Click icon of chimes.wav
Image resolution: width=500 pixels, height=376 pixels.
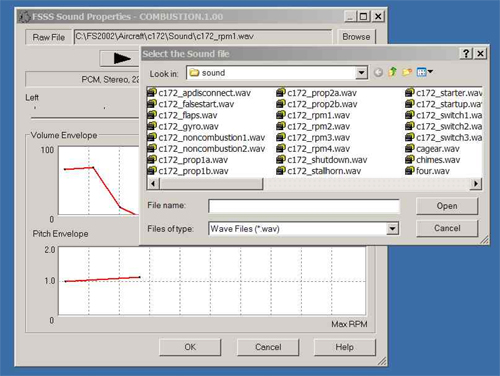410,159
